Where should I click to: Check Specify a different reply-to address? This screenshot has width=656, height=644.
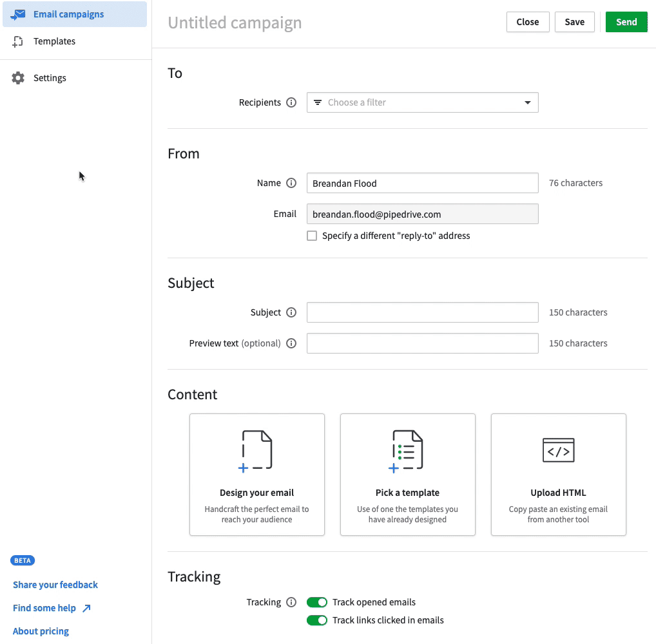pyautogui.click(x=312, y=235)
